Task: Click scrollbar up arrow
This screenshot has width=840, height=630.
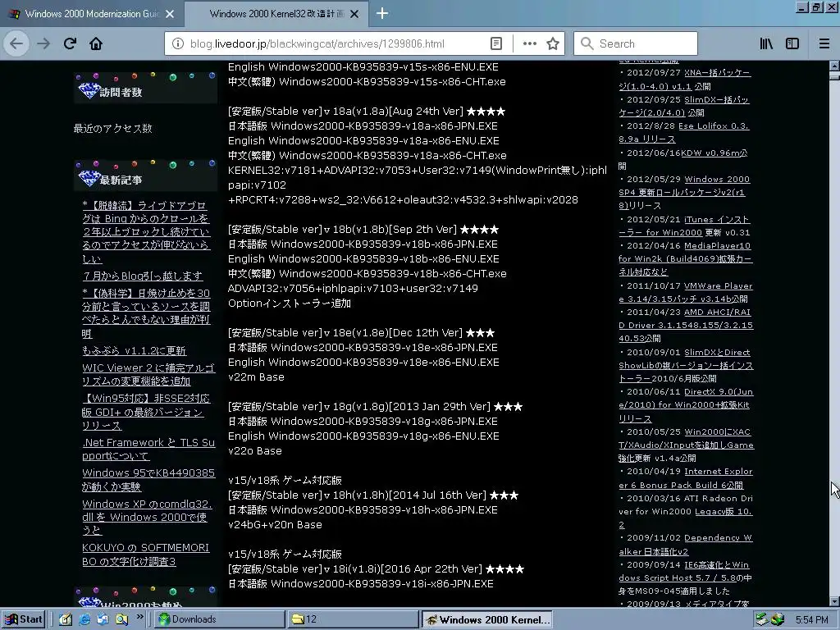Action: click(x=834, y=66)
